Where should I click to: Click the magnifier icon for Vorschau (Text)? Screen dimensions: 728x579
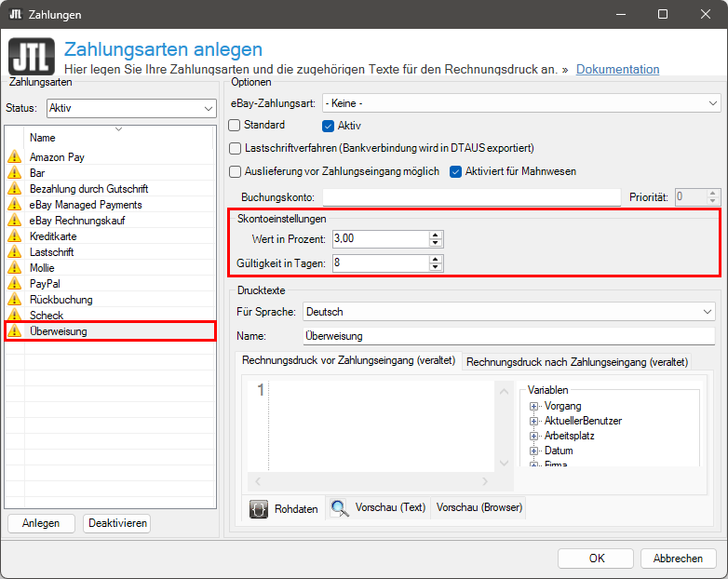(x=340, y=508)
